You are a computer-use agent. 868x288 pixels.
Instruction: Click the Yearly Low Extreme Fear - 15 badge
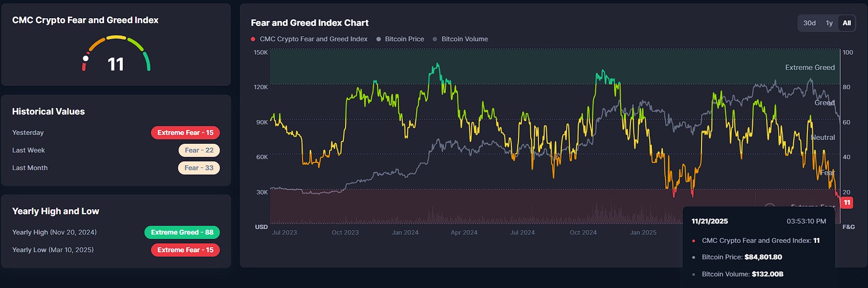185,250
